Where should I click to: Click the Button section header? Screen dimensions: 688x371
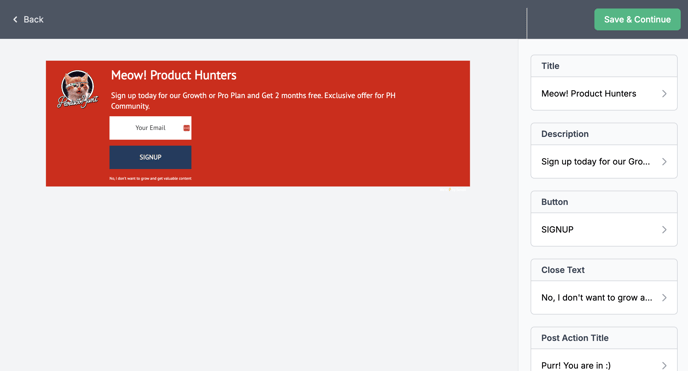pyautogui.click(x=604, y=202)
